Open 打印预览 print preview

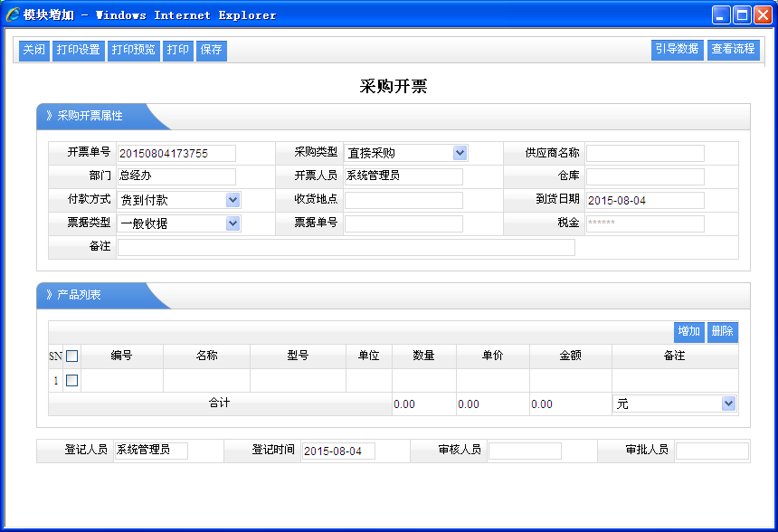coord(133,51)
